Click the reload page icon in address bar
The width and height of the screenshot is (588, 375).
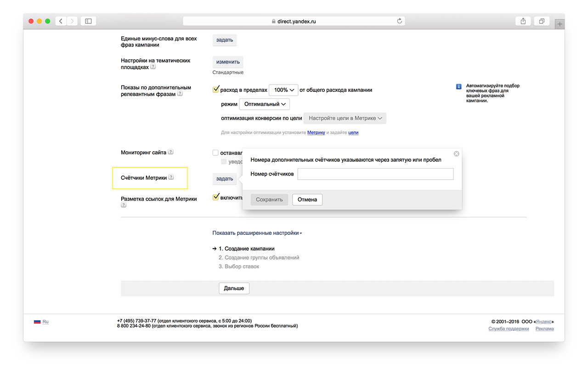pos(399,21)
